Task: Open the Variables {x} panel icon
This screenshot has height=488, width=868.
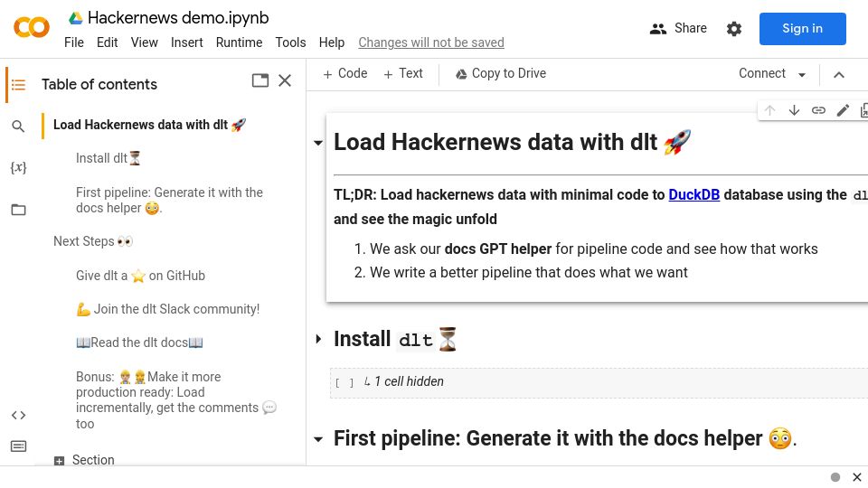Action: 18,168
